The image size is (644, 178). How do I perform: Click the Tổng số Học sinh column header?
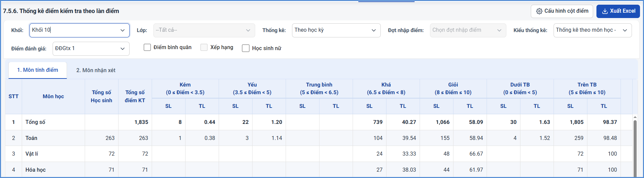[101, 97]
